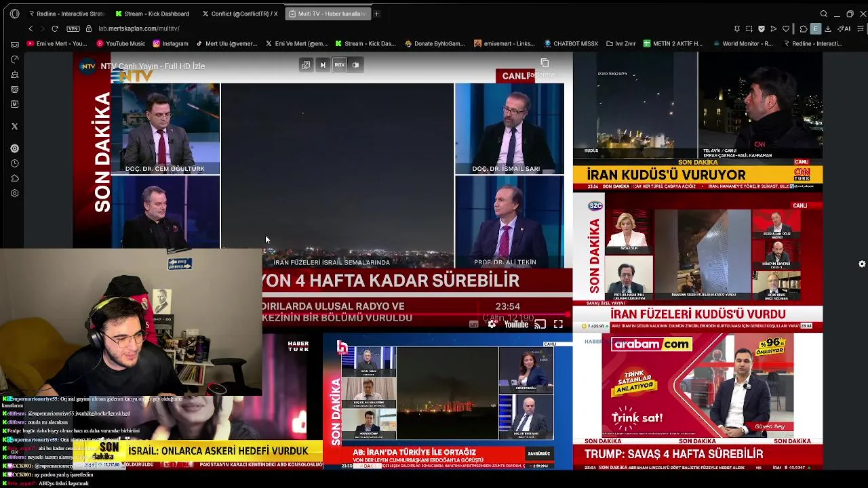Open the METİN 2 AKTİF bookmark
The image size is (868, 488).
(673, 43)
